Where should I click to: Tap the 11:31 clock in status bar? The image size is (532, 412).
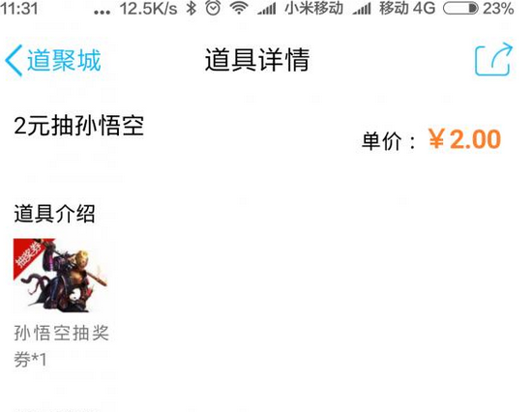[x=19, y=8]
